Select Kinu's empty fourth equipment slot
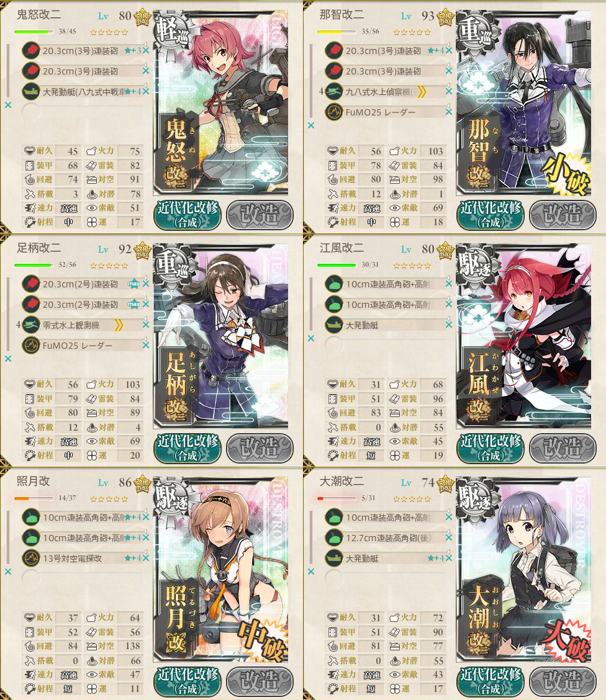Viewport: 606px width, 700px height. coord(83,112)
